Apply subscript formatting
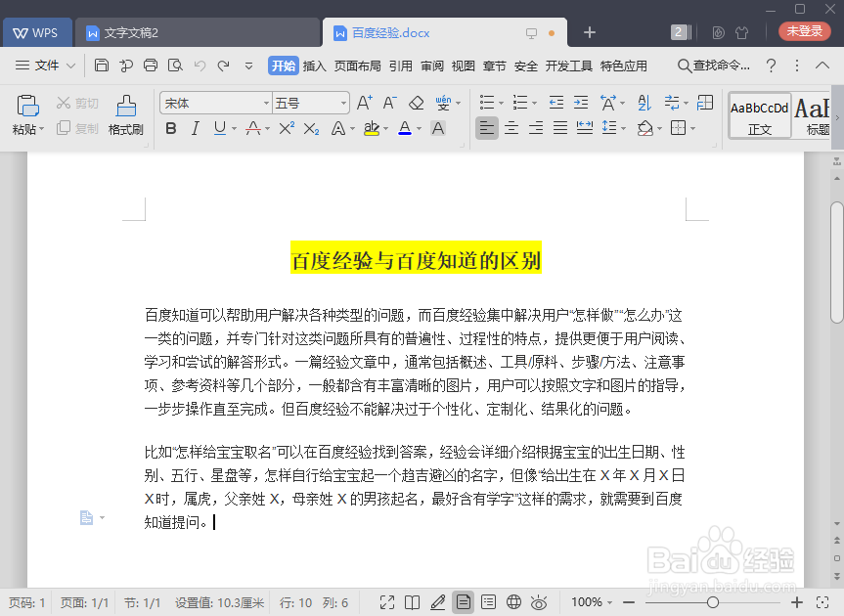 pos(311,129)
